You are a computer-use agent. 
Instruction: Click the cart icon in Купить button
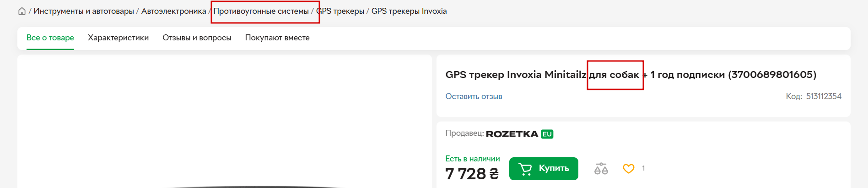pyautogui.click(x=525, y=169)
